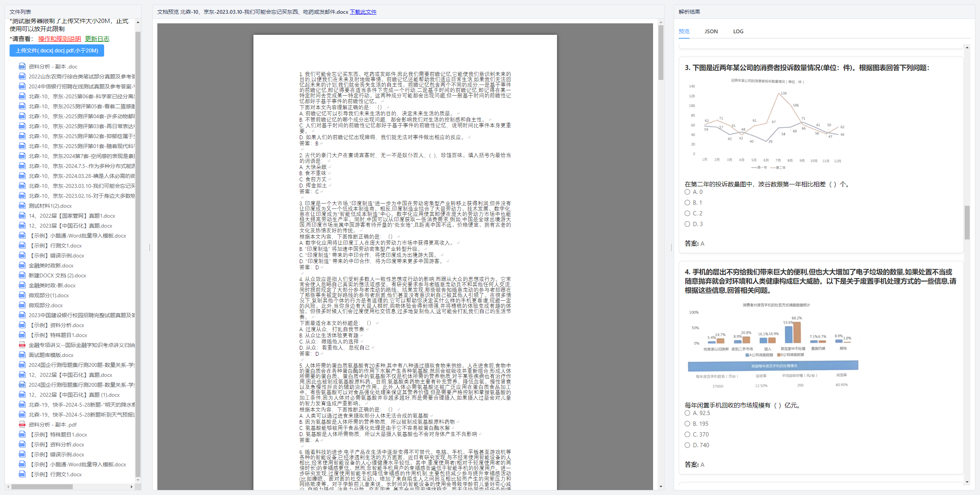Image resolution: width=980 pixels, height=495 pixels.
Task: Click the file icon beside 新建DOCX 文档 (2).docx
Action: pos(22,275)
